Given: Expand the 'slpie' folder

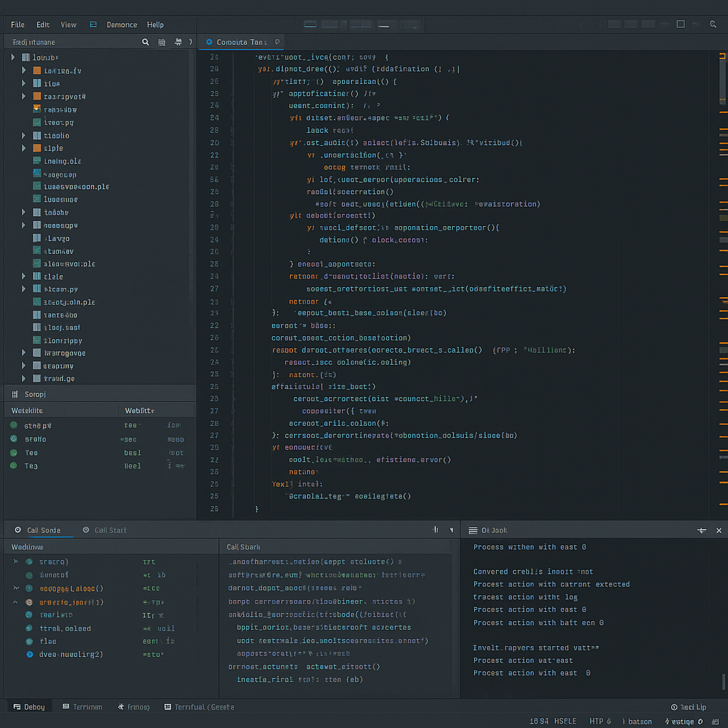Looking at the screenshot, I should (23, 148).
